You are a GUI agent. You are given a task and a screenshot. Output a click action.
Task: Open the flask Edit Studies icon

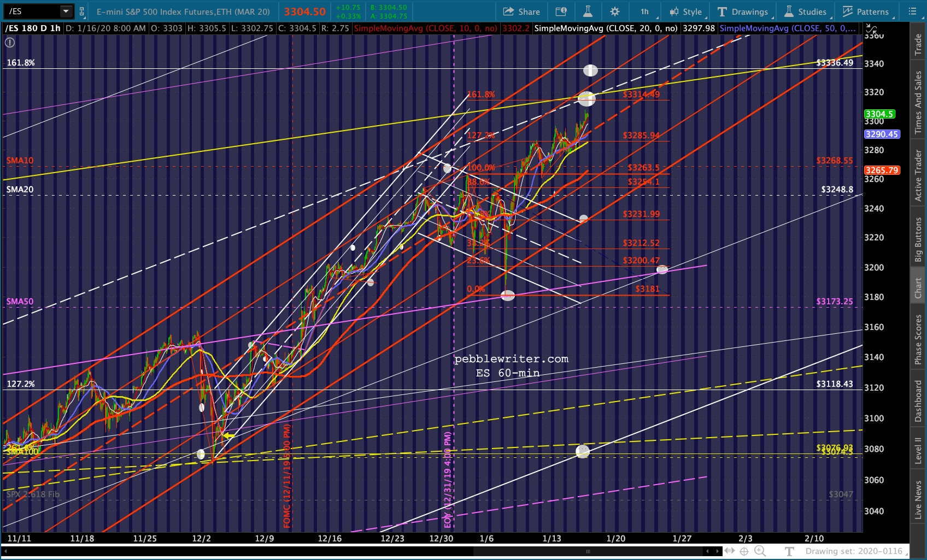coord(588,11)
